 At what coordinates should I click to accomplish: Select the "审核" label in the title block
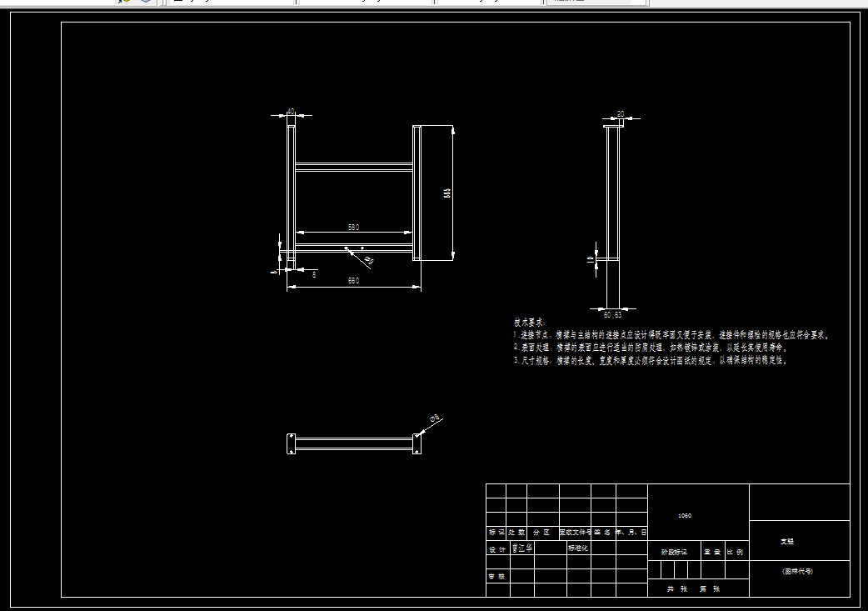[496, 577]
